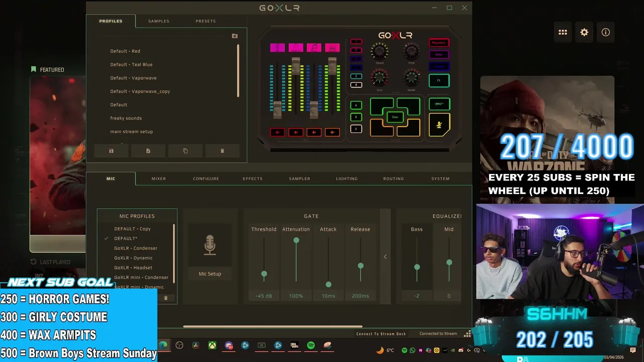Click the save profile icon under the profiles list
The height and width of the screenshot is (362, 644).
tap(111, 151)
